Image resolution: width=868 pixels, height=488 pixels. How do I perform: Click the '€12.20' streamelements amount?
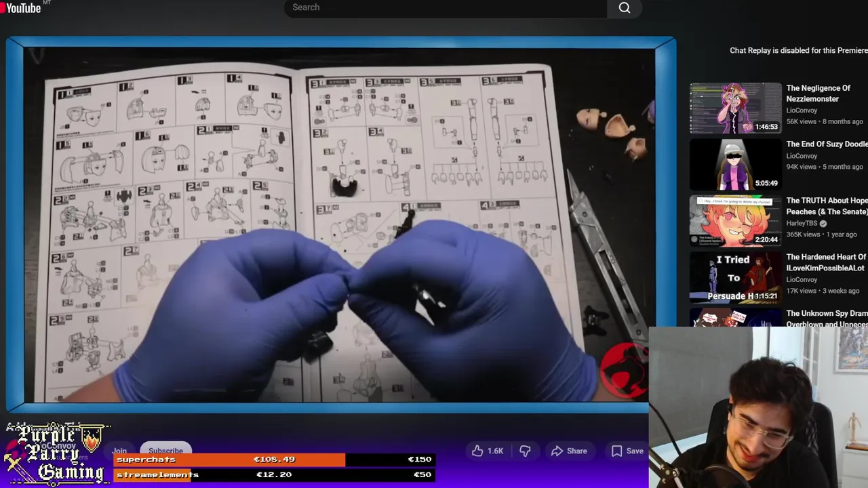pos(274,474)
